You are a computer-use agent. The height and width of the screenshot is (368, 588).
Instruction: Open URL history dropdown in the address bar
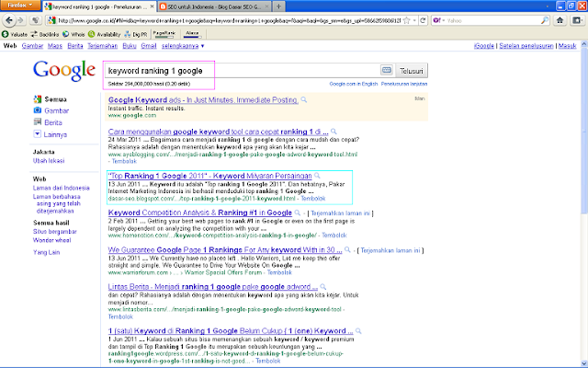414,20
